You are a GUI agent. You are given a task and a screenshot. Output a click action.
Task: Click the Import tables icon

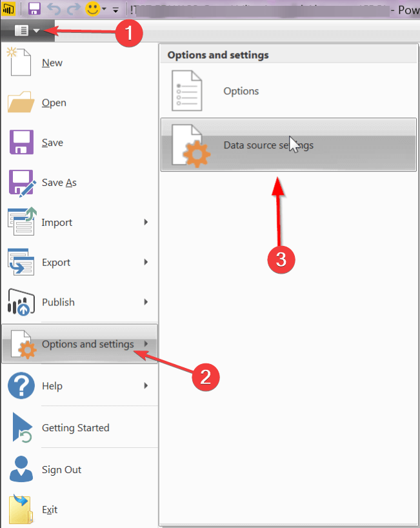point(22,221)
